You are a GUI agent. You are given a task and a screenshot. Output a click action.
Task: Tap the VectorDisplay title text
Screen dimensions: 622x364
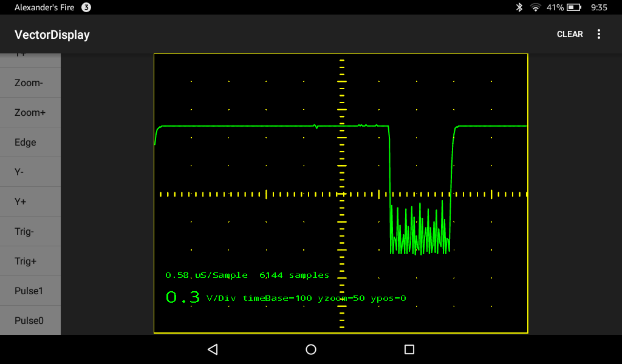tap(52, 35)
